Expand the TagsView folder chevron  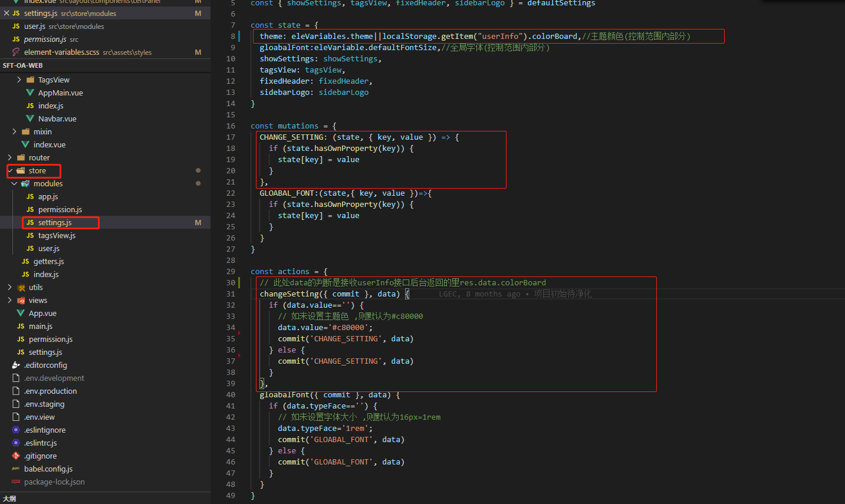[x=19, y=80]
